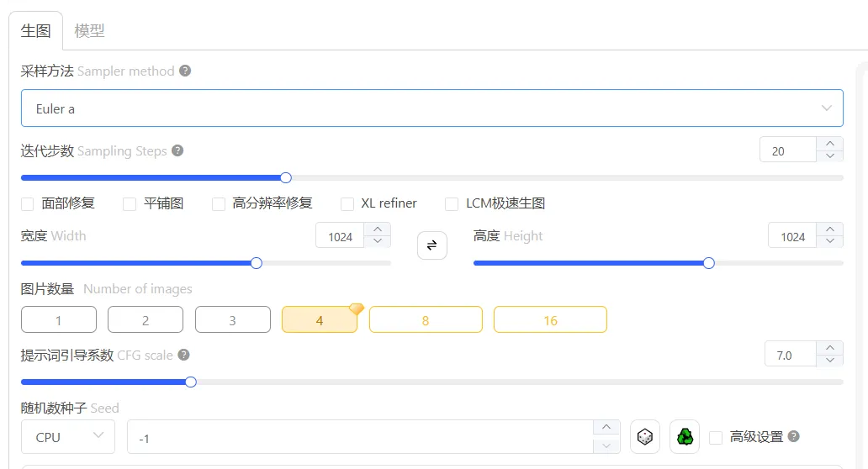Swap width and height with arrows button
This screenshot has width=868, height=469.
pyautogui.click(x=431, y=245)
